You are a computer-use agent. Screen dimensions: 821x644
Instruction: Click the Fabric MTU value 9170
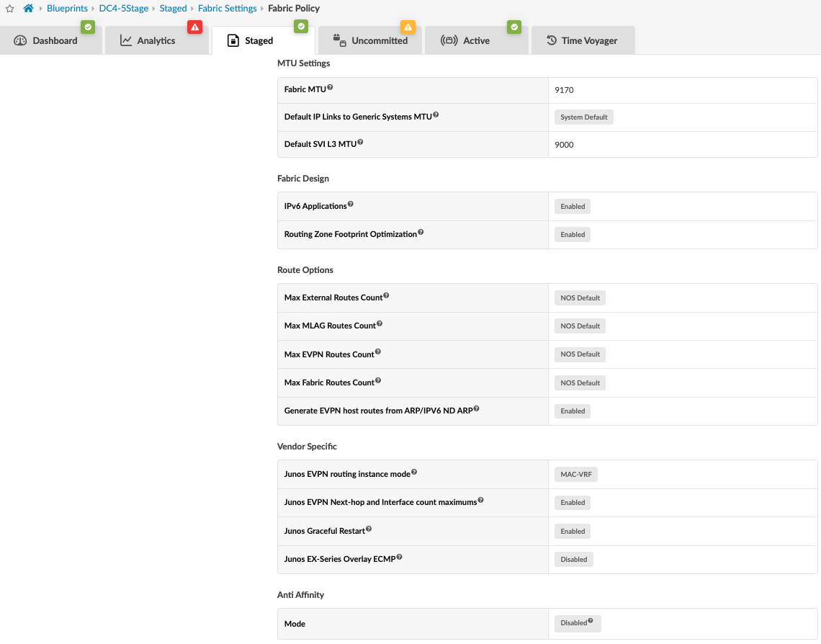tap(564, 90)
